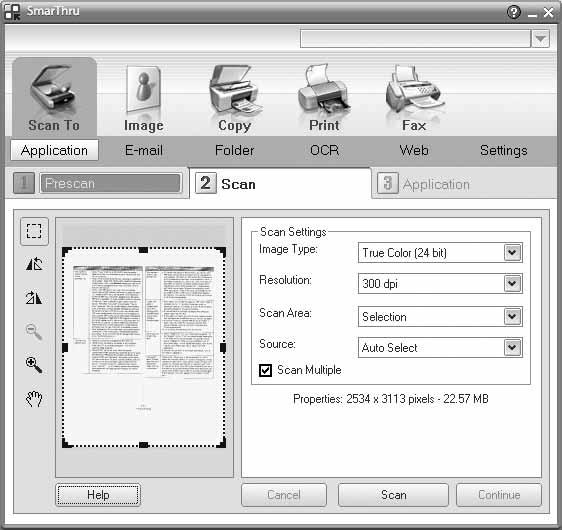
Task: Zoom out of the preview
Action: [x=34, y=331]
